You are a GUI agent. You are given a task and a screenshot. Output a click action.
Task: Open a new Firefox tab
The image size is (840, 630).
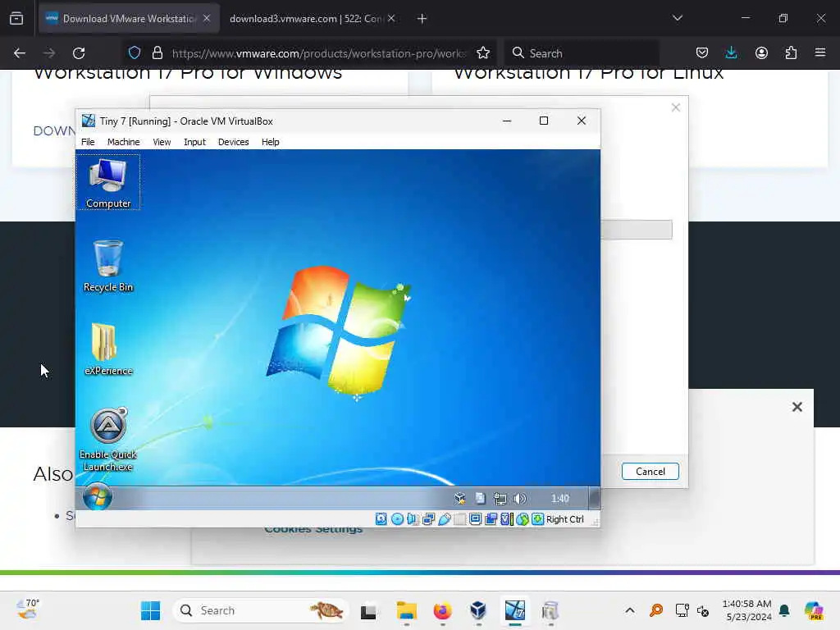pyautogui.click(x=422, y=19)
